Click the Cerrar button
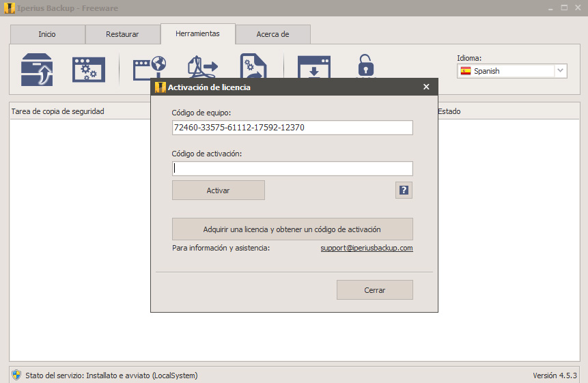Screen dimensions: 588x383 click(x=375, y=289)
